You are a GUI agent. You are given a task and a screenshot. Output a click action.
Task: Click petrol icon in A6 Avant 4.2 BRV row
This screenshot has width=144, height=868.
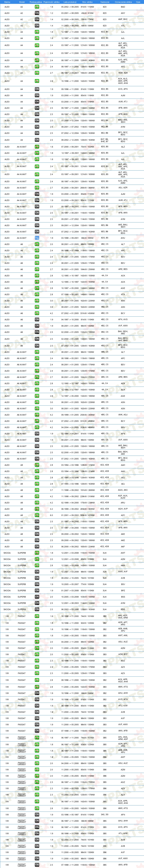click(37, 428)
